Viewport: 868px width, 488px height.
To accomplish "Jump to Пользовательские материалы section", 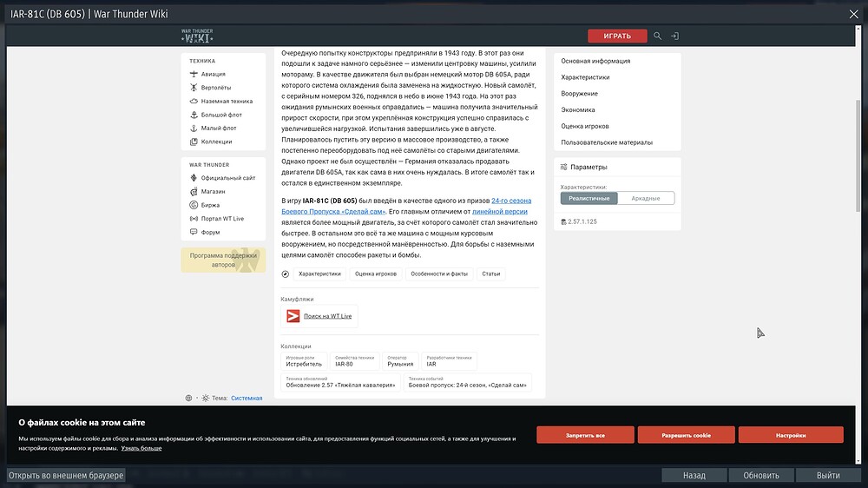I will click(x=607, y=142).
